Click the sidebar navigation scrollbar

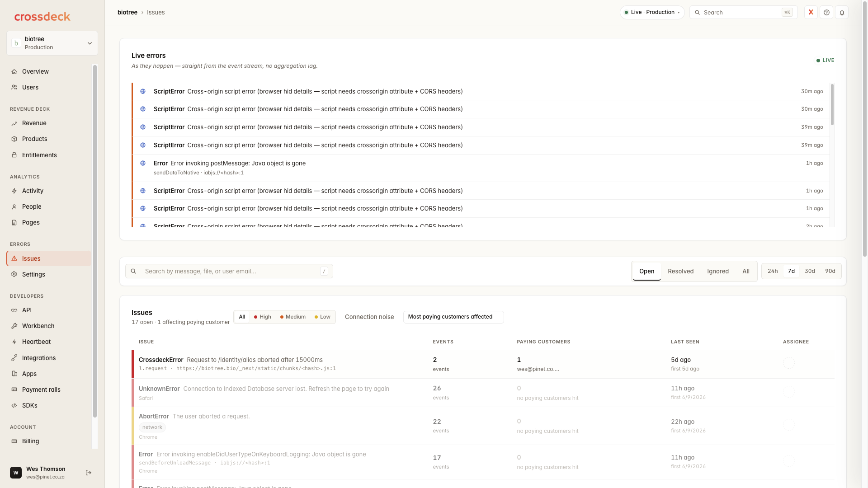(x=94, y=242)
